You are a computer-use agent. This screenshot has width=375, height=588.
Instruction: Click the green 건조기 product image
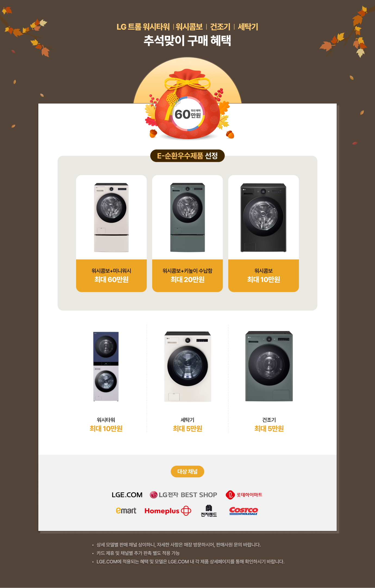coord(269,366)
